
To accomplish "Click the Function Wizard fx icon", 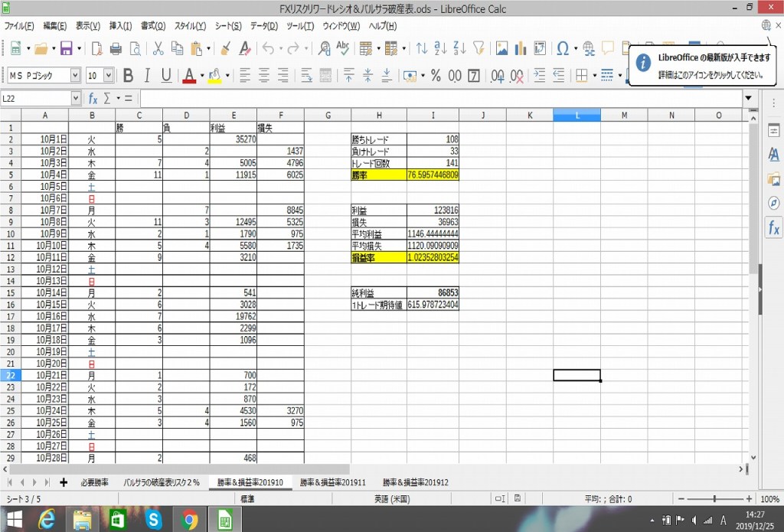I will pos(93,99).
